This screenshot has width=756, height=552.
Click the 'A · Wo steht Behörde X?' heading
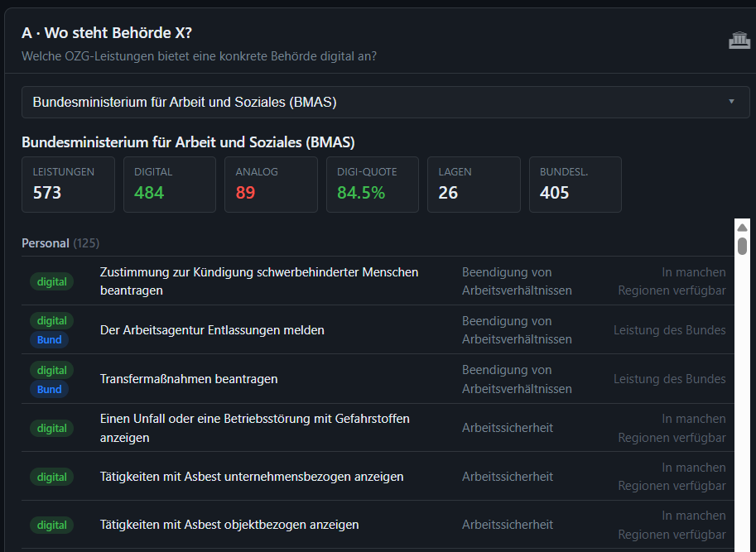pyautogui.click(x=107, y=33)
